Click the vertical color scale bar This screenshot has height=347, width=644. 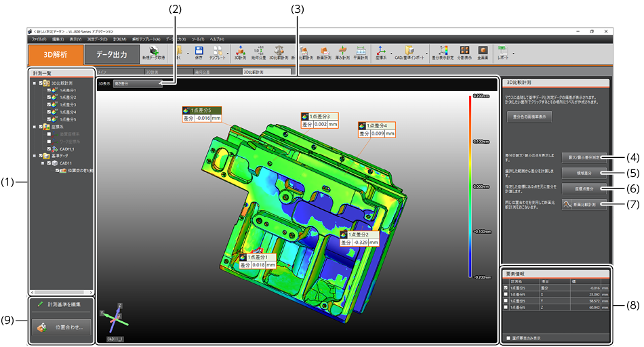(470, 186)
